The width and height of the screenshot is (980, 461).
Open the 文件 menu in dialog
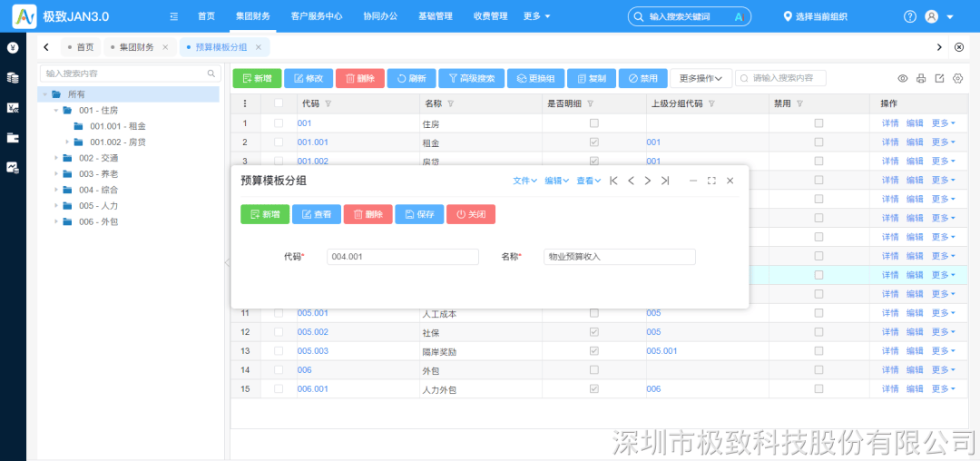click(x=525, y=181)
